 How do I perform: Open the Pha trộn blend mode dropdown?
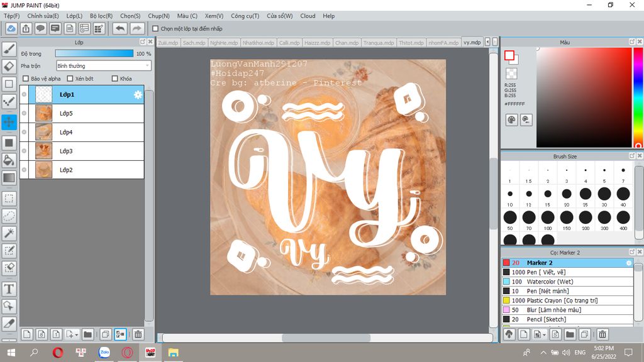point(103,65)
